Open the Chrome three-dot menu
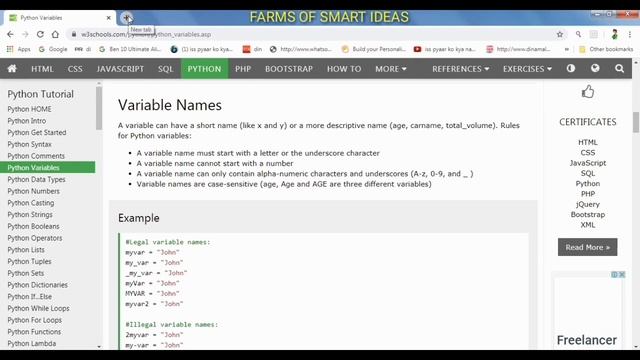This screenshot has width=640, height=360. [x=631, y=35]
